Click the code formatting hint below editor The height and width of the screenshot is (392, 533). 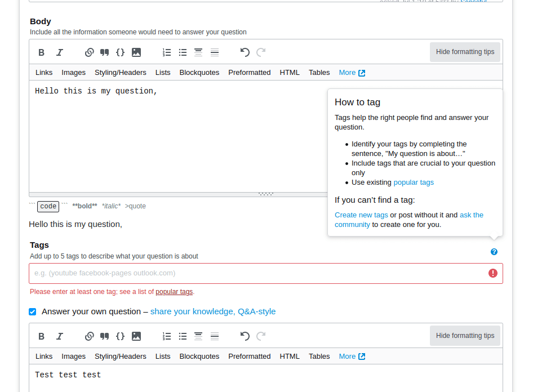pos(48,206)
